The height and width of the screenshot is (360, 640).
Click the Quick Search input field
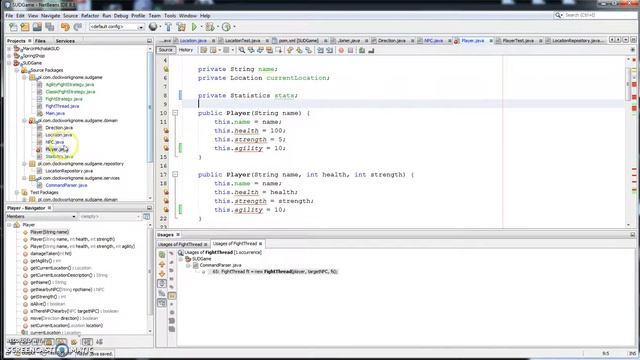click(600, 15)
